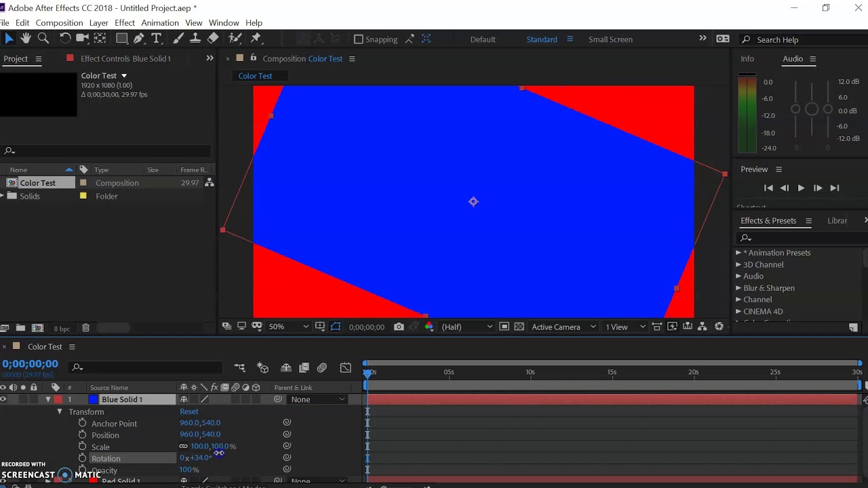The height and width of the screenshot is (488, 868).
Task: Jump to first frame in Preview
Action: 768,188
